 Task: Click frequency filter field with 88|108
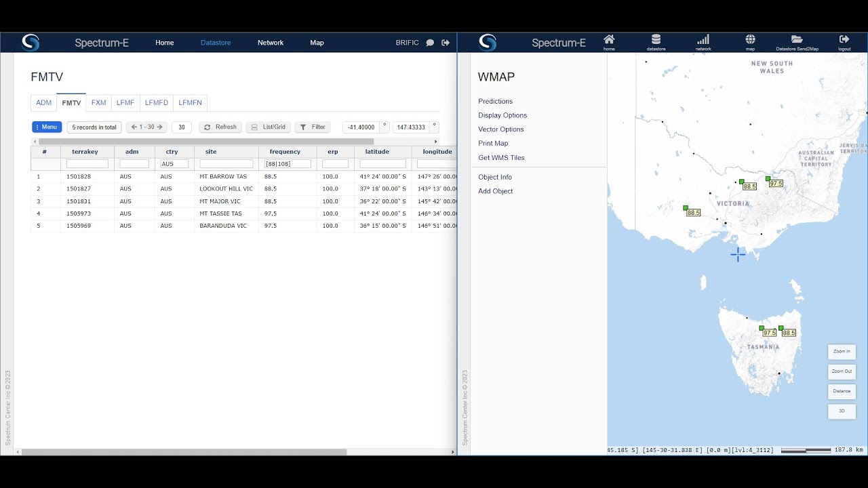[x=288, y=164]
